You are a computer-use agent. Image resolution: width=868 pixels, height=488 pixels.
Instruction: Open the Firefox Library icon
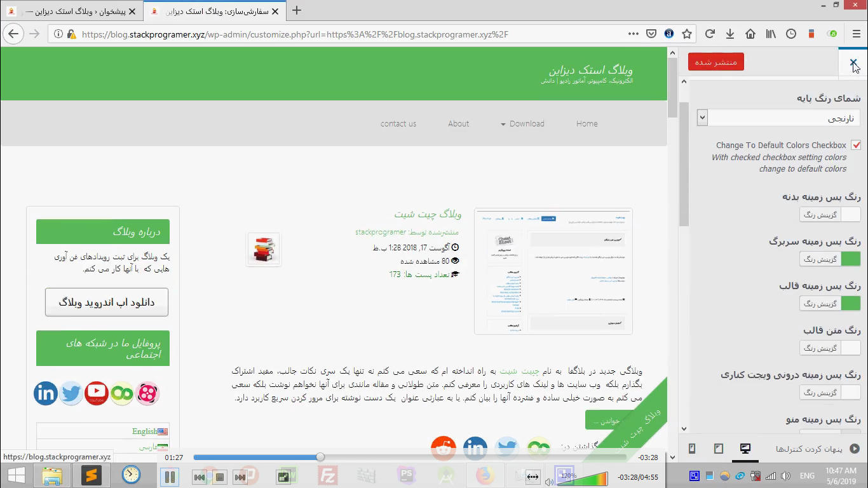click(771, 34)
